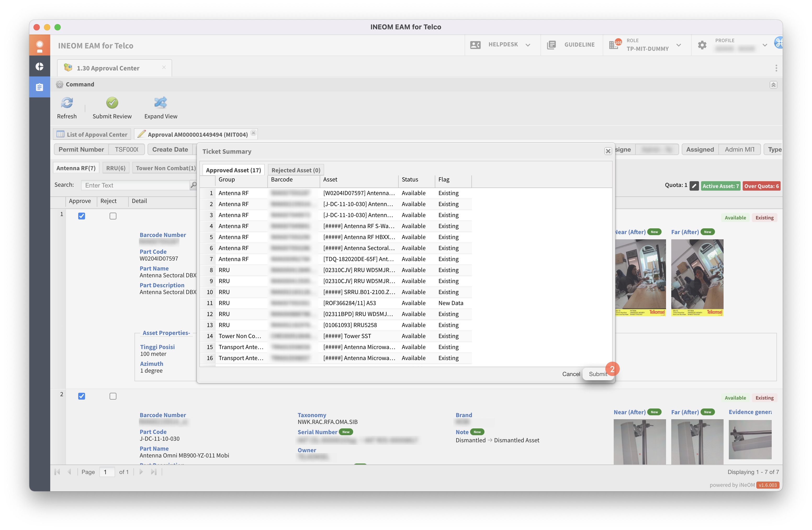The height and width of the screenshot is (530, 812).
Task: Select the clipboard icon in left sidebar
Action: (x=40, y=87)
